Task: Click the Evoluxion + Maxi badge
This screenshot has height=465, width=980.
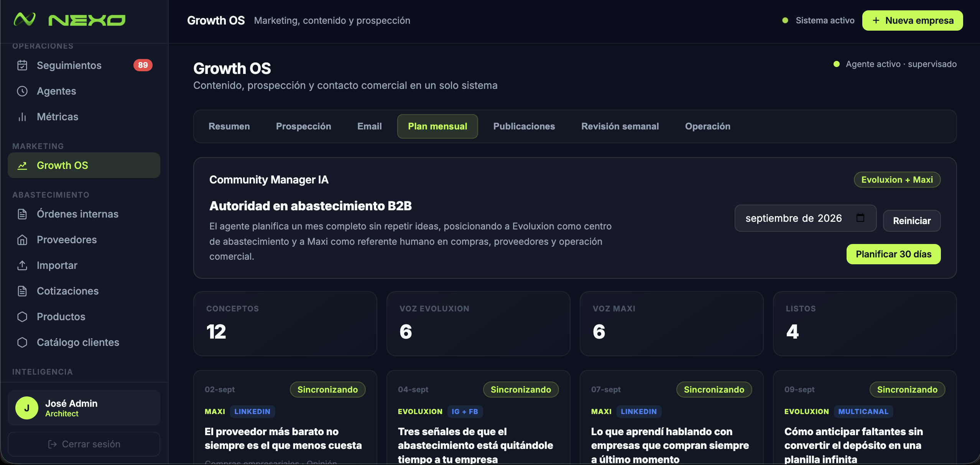Action: [x=897, y=180]
